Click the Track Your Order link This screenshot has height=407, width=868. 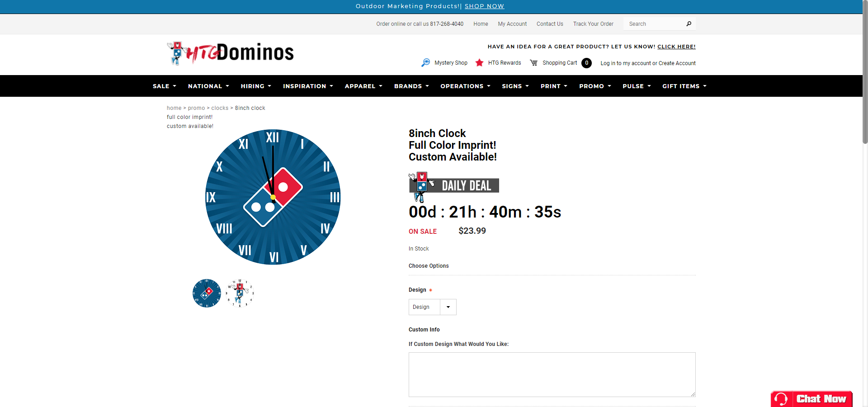point(593,24)
